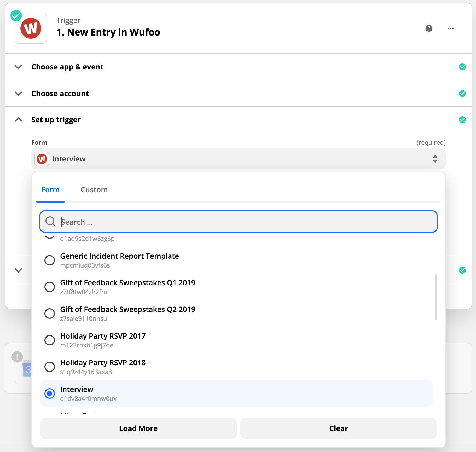Select Gift of Feedback Sweepstakes Q2 2019
Image resolution: width=476 pixels, height=452 pixels.
click(50, 314)
